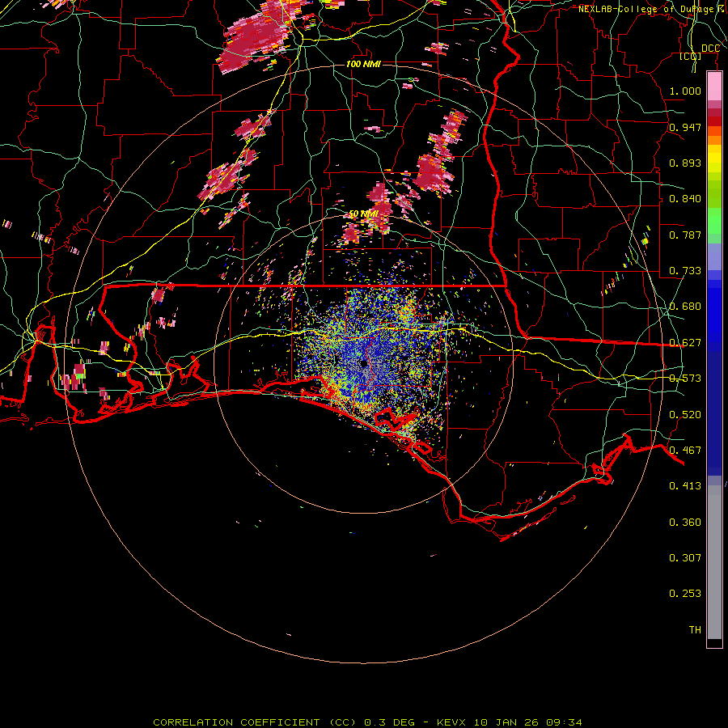Screen dimensions: 728x728
Task: Click the TH threshold legend label
Action: point(695,630)
